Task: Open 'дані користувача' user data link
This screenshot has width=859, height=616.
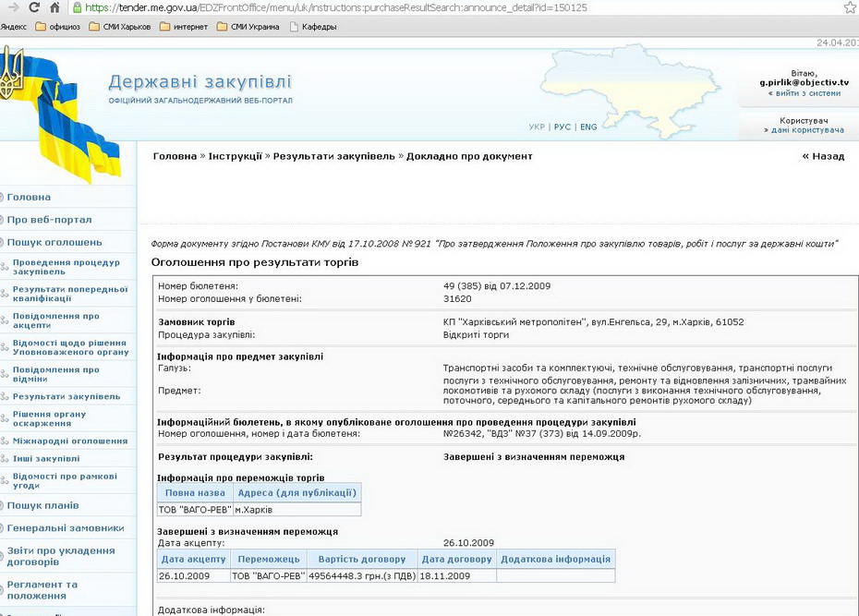Action: click(x=804, y=130)
